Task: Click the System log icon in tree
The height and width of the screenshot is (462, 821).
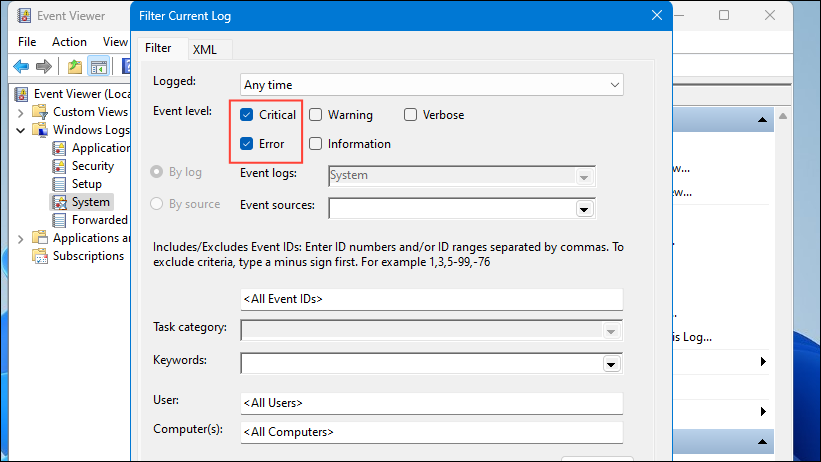Action: 59,202
